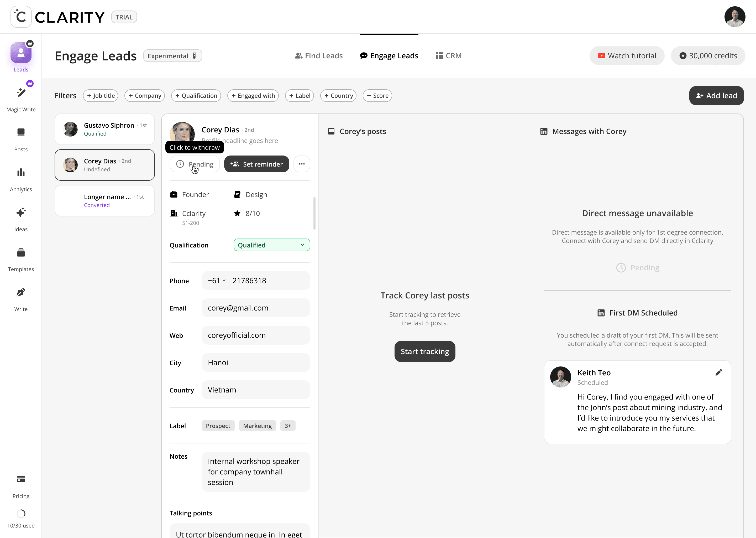Open Analytics in the sidebar
This screenshot has width=756, height=538.
click(21, 173)
